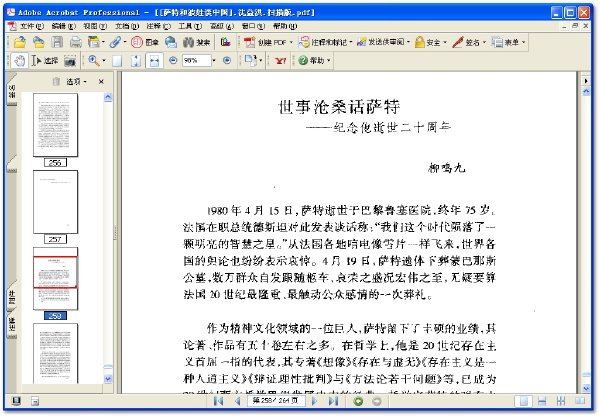The width and height of the screenshot is (600, 417).
Task: Activate the 选择 text select tool
Action: pos(45,60)
